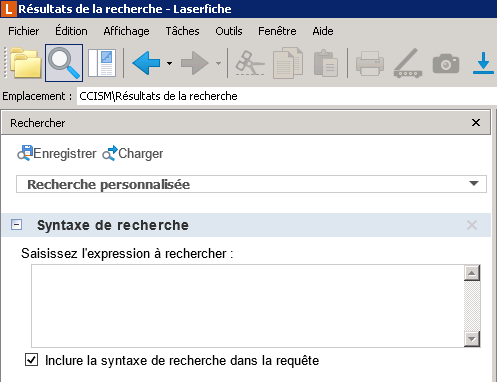Close the Rechercher pane
Image resolution: width=497 pixels, height=382 pixels.
[476, 123]
